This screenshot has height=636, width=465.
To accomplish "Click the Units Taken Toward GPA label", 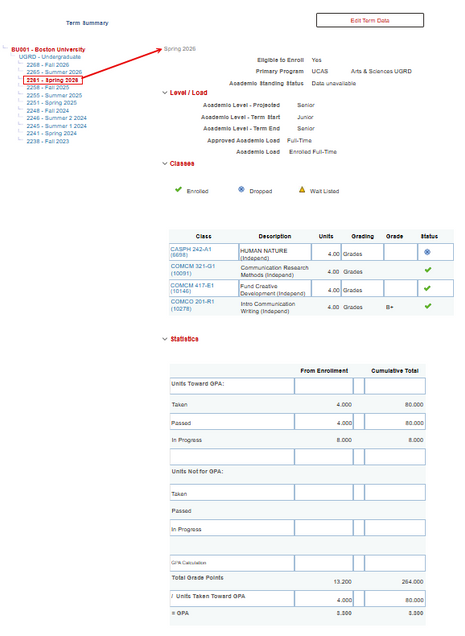I will tap(211, 596).
